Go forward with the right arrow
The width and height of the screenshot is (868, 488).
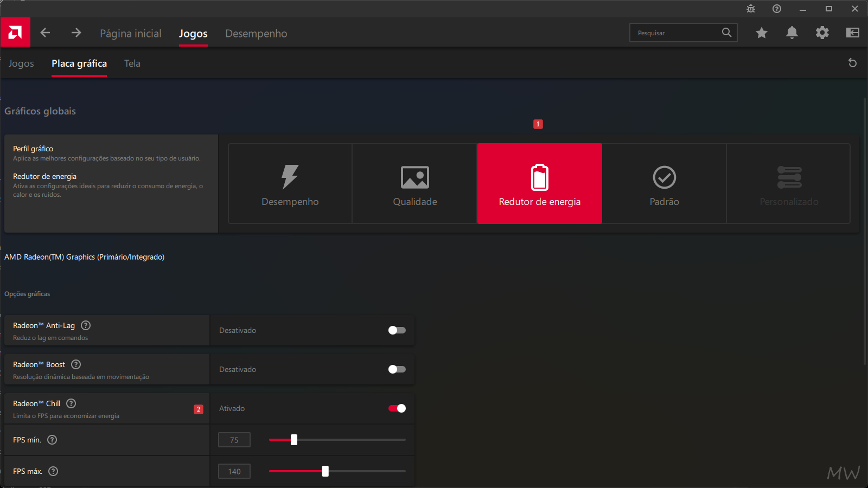point(76,33)
